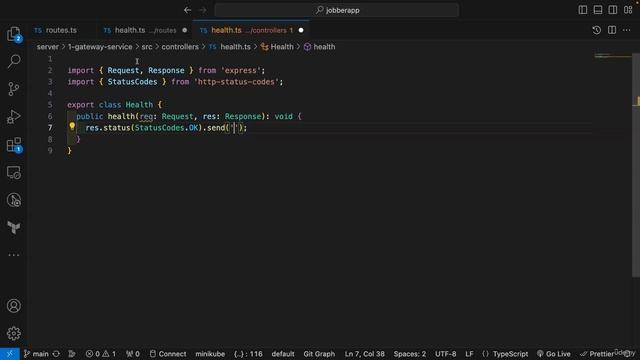The width and height of the screenshot is (640, 360).
Task: Change indentation via Spaces: 2
Action: [x=409, y=354]
